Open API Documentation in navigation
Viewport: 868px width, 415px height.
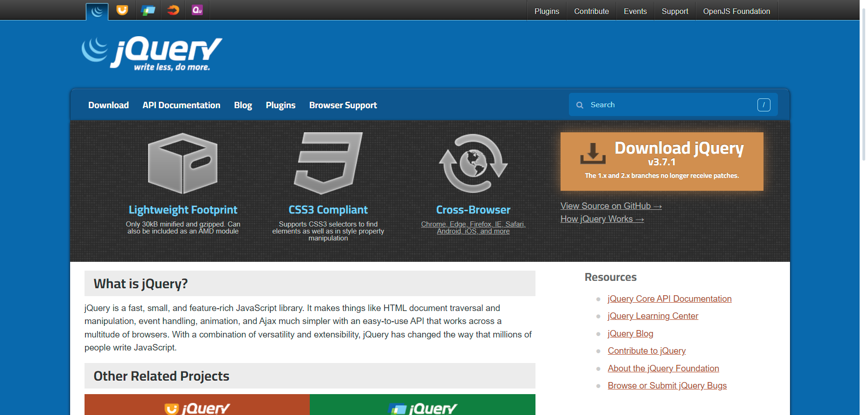tap(181, 105)
